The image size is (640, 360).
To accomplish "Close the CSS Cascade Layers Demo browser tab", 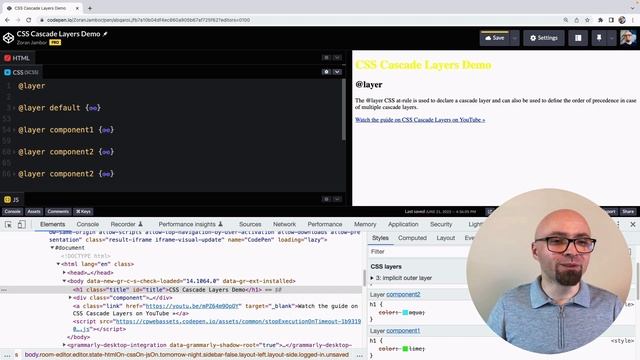I will click(77, 8).
